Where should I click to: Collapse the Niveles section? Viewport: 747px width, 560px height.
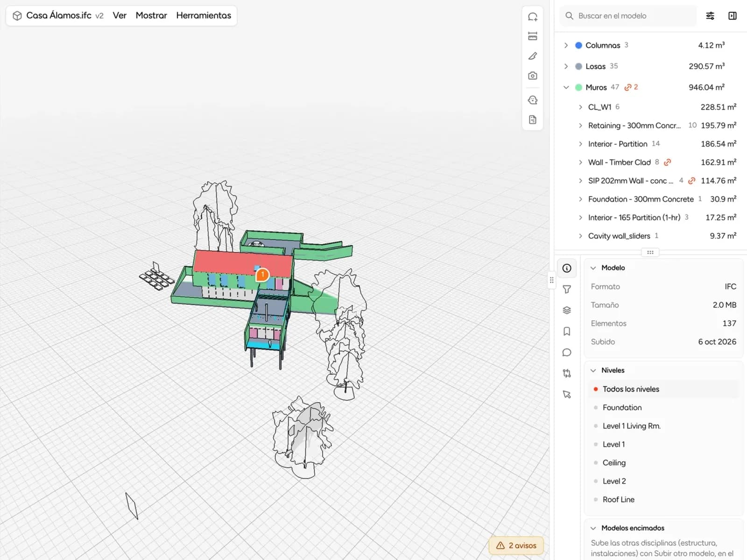(593, 371)
